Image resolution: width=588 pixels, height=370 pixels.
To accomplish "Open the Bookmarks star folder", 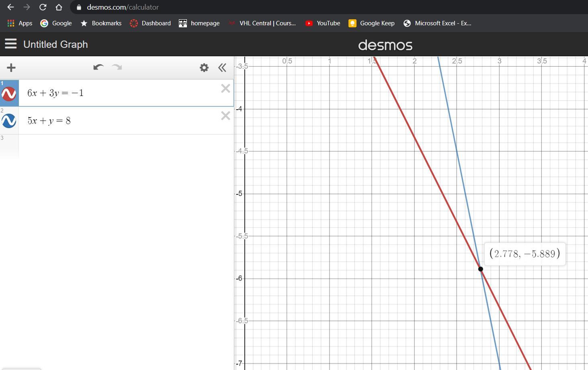I will (x=101, y=23).
